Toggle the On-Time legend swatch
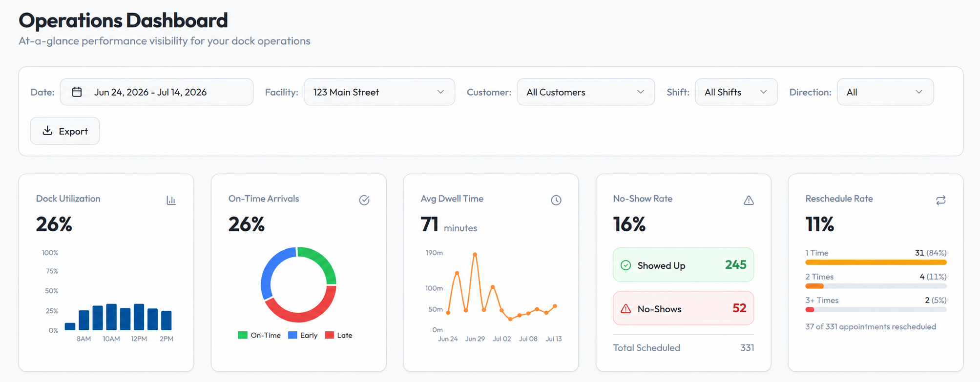Image resolution: width=980 pixels, height=382 pixels. click(243, 335)
